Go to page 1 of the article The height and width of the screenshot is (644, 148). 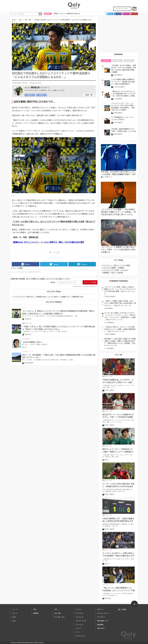pyautogui.click(x=54, y=252)
